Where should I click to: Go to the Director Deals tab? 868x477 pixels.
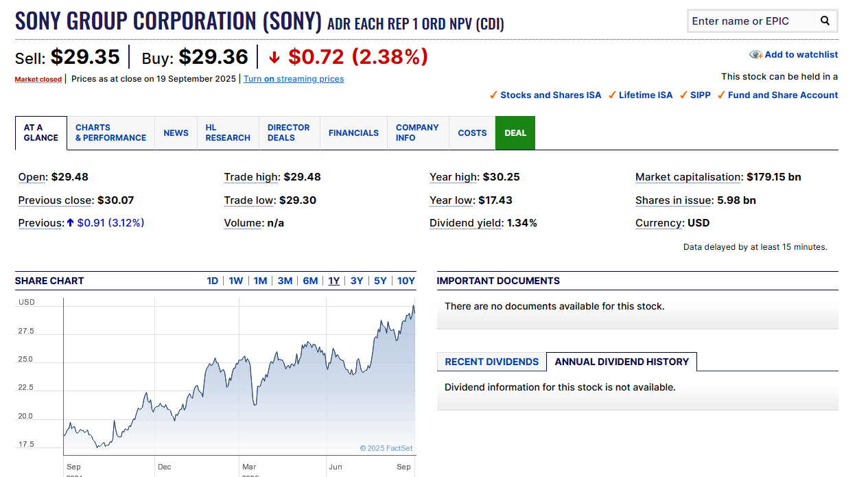[x=288, y=133]
